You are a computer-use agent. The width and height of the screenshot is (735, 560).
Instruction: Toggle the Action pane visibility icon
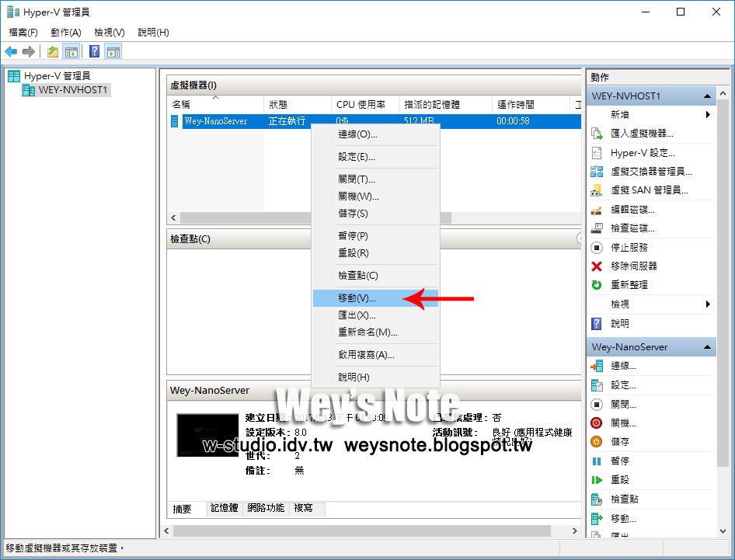coord(113,51)
